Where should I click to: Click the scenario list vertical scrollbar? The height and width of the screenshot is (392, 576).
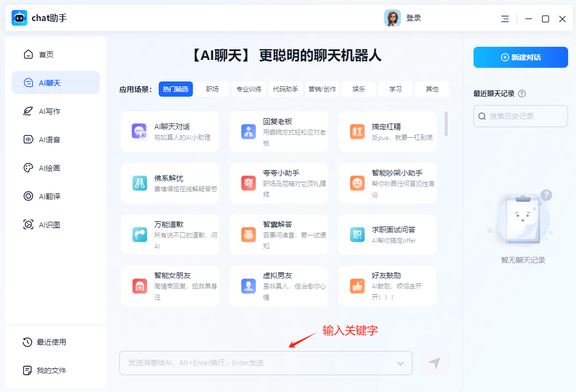point(446,124)
